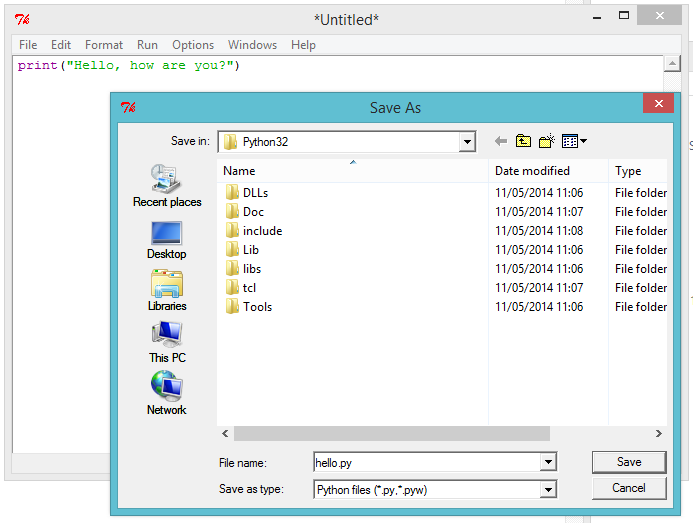Cancel the Save As dialog
693x523 pixels.
[x=629, y=488]
